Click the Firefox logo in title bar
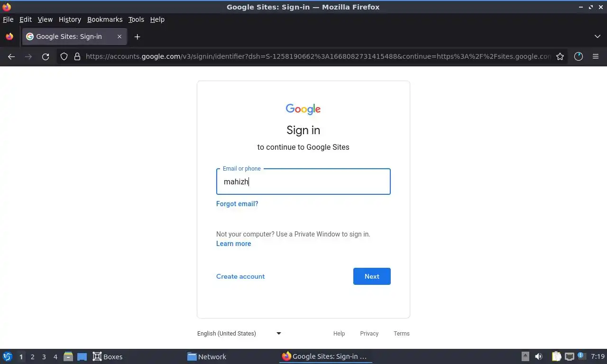 (7, 7)
